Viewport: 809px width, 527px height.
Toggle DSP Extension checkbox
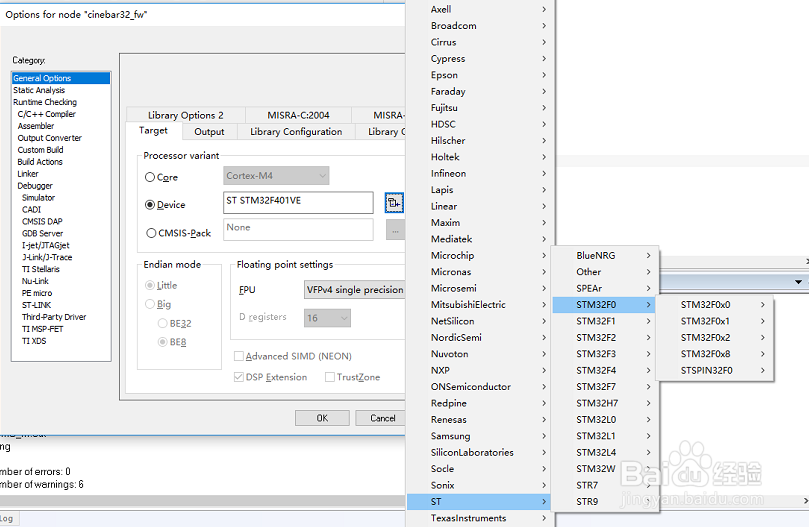(239, 377)
